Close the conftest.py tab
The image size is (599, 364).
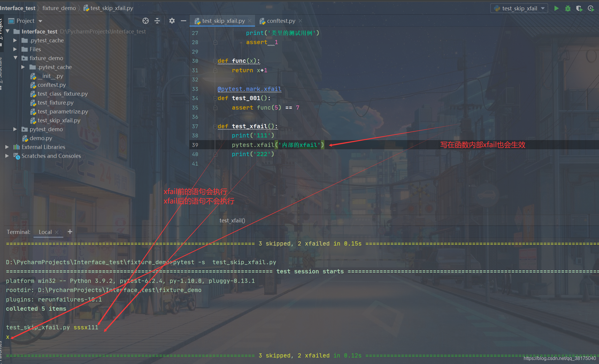coord(300,21)
